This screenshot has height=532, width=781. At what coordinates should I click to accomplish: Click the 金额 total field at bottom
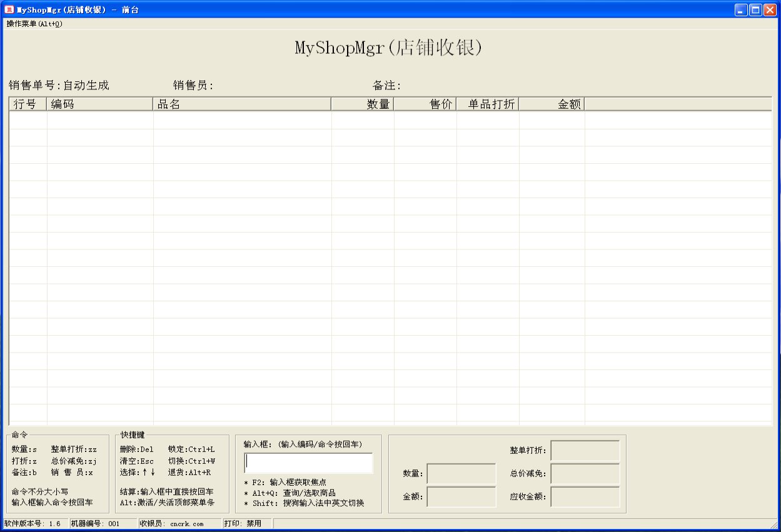[461, 497]
